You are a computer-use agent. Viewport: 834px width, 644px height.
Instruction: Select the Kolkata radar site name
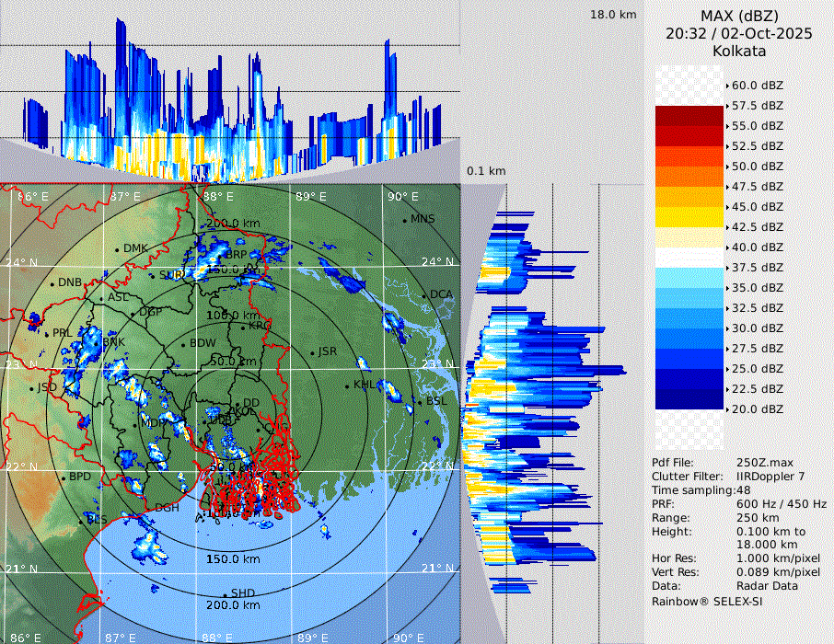(x=739, y=52)
